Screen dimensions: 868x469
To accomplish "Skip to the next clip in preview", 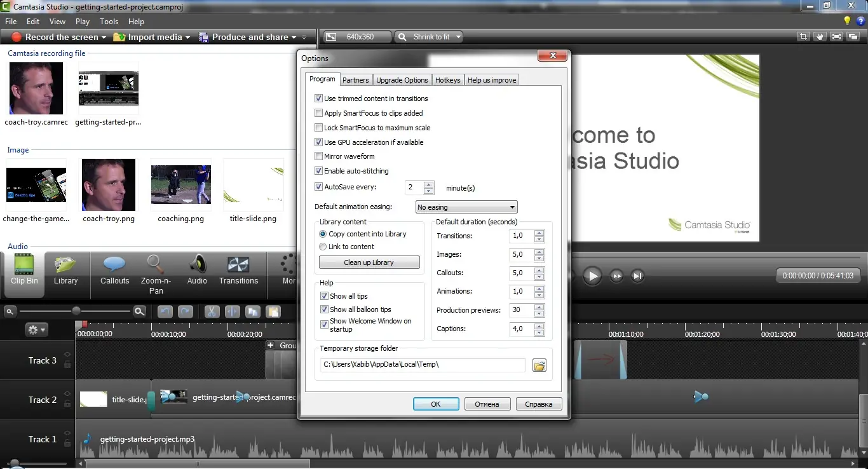I will coord(637,276).
